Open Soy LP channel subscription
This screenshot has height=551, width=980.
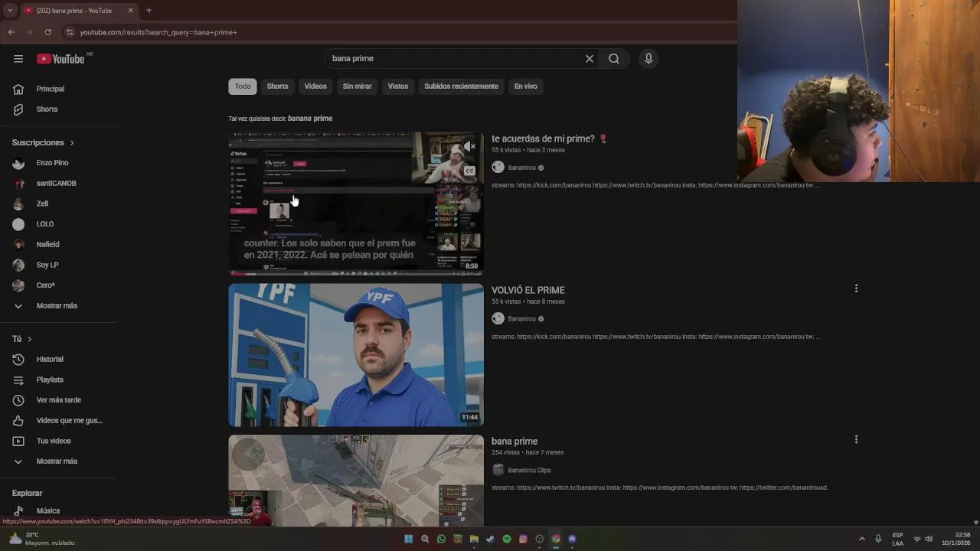click(59, 265)
